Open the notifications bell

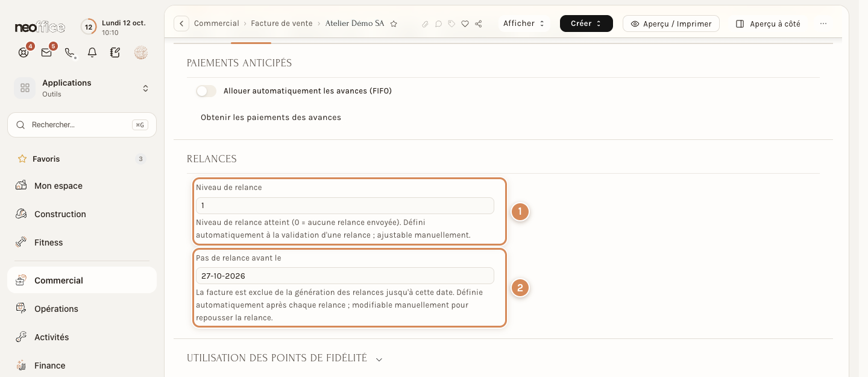click(92, 52)
